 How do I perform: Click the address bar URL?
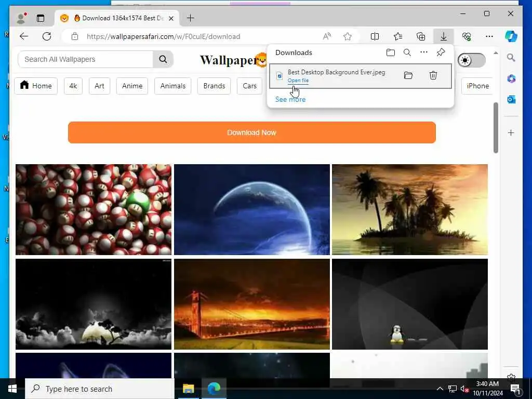tap(164, 37)
